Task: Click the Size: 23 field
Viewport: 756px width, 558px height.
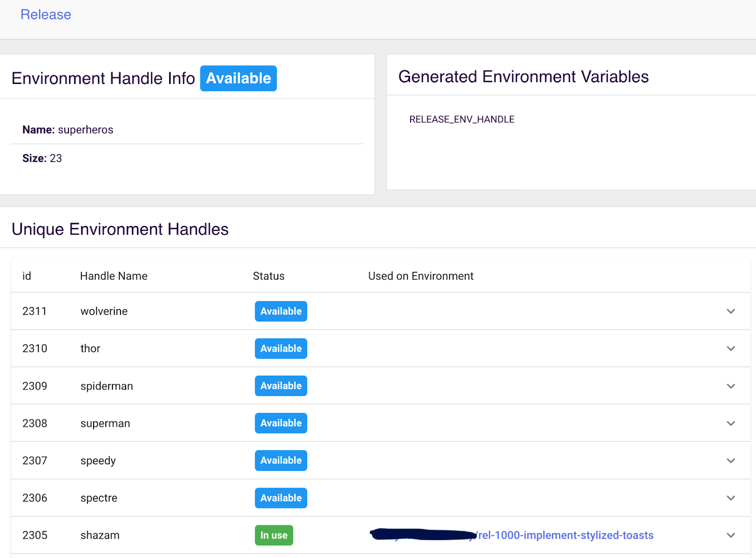Action: click(42, 158)
